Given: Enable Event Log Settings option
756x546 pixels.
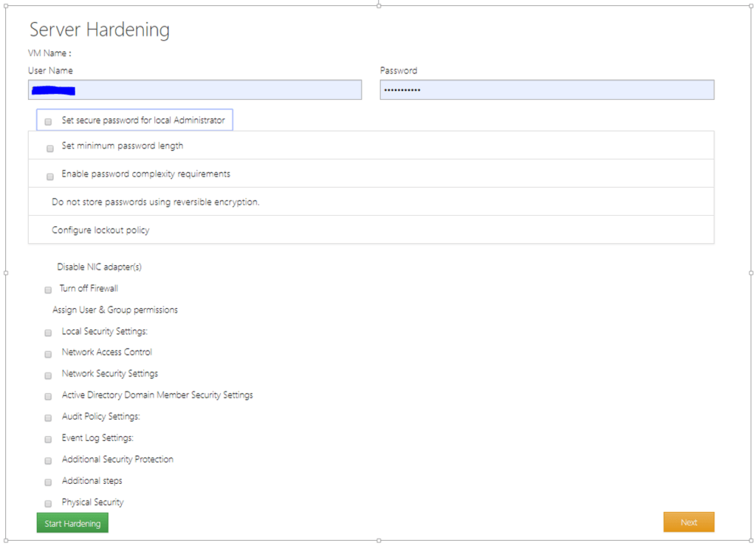Looking at the screenshot, I should point(47,439).
